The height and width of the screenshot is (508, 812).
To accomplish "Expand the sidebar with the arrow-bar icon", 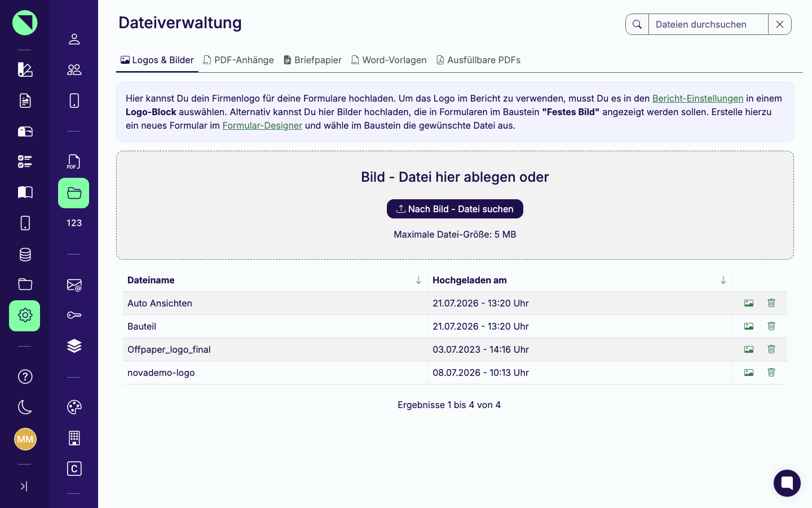I will click(x=24, y=486).
